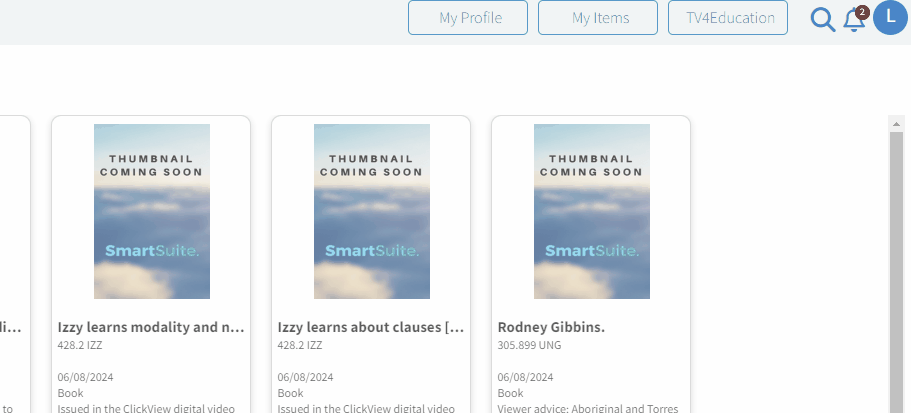
Task: Select date 06/08/2024 on Izzy clauses card
Action: point(306,377)
